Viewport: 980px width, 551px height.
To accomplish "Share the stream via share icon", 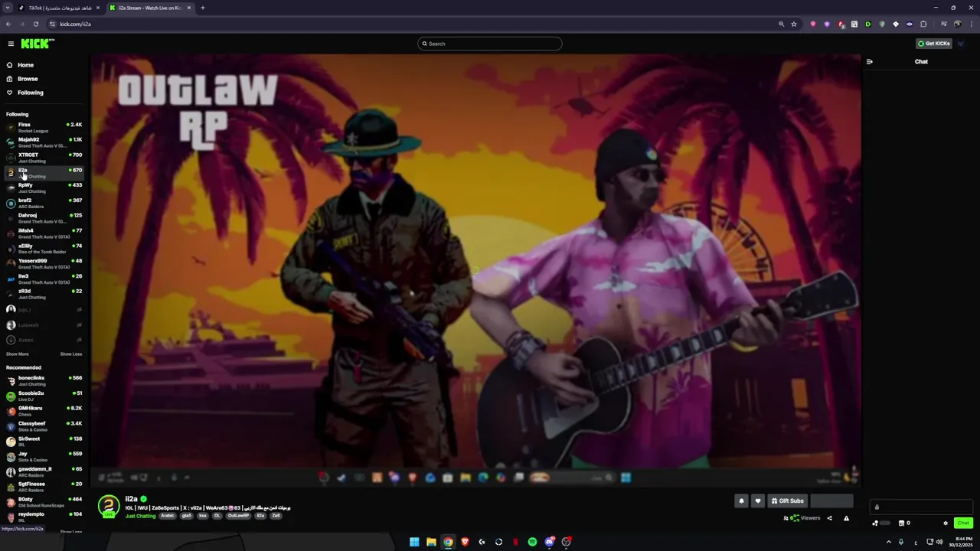I will 829,518.
